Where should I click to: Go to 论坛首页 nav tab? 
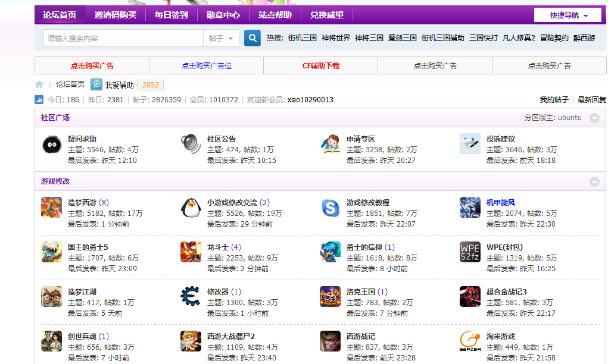(x=60, y=15)
